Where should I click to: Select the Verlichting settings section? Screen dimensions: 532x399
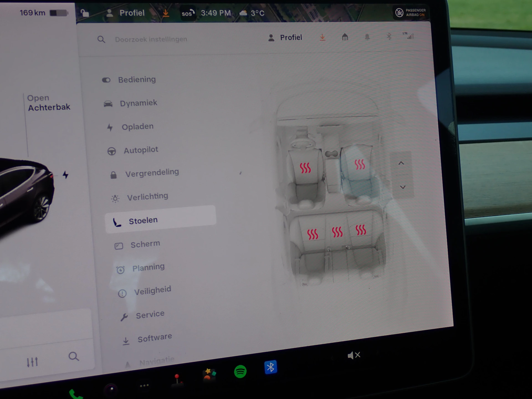147,196
